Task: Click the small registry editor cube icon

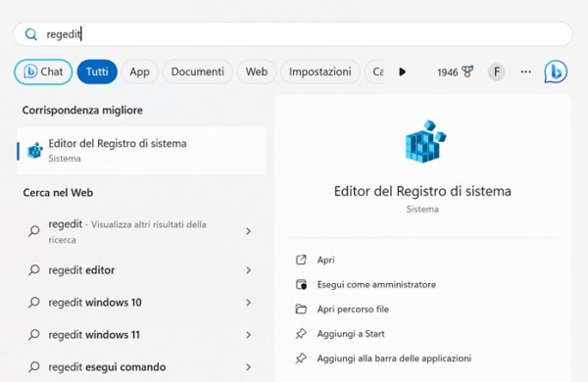Action: [x=35, y=151]
